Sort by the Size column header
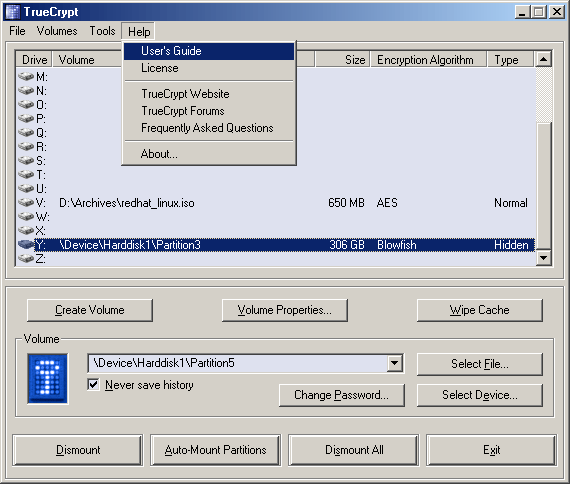The height and width of the screenshot is (484, 570). coord(342,60)
